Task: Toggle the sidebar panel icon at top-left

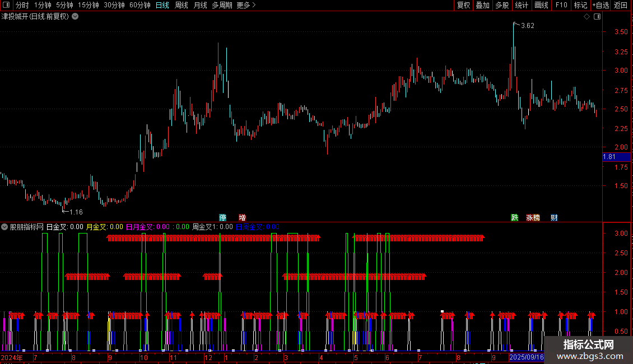Action: (x=6, y=5)
